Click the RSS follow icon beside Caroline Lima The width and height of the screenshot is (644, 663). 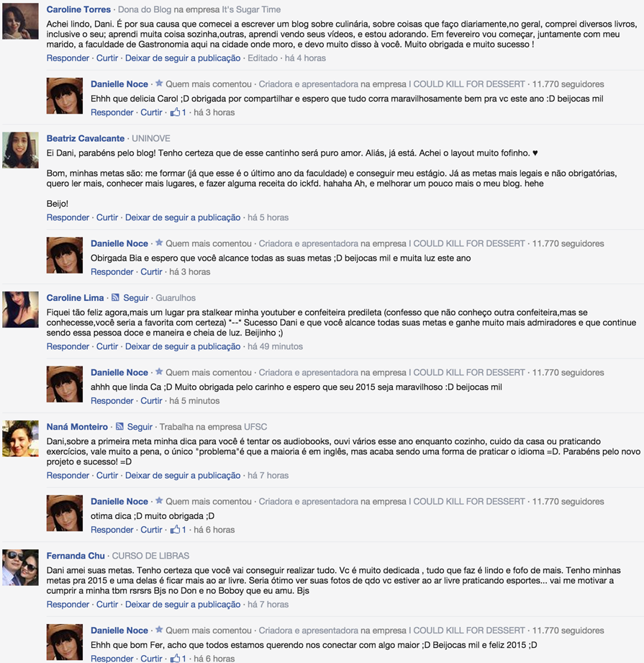pos(115,298)
